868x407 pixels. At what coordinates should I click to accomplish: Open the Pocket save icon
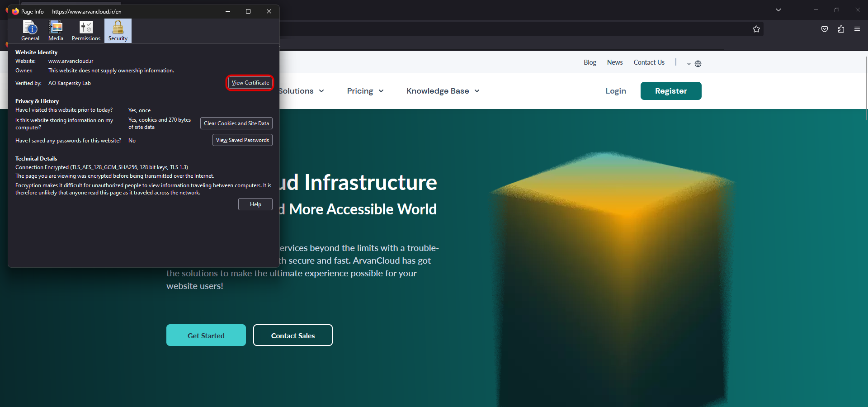(825, 29)
